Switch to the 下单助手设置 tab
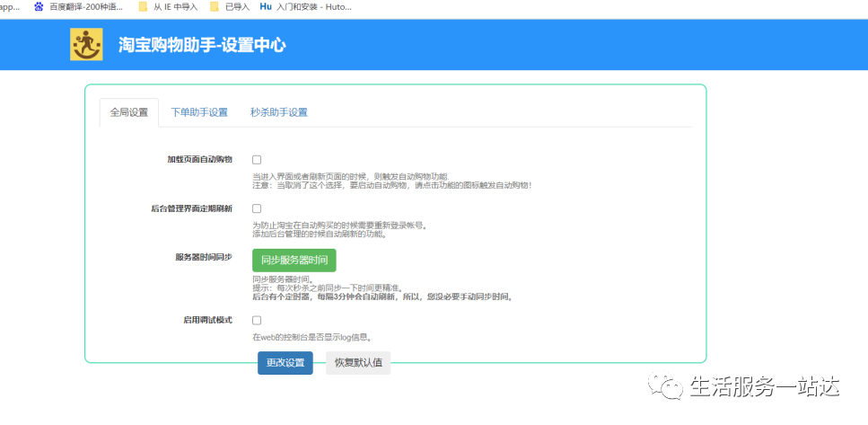 click(x=199, y=112)
